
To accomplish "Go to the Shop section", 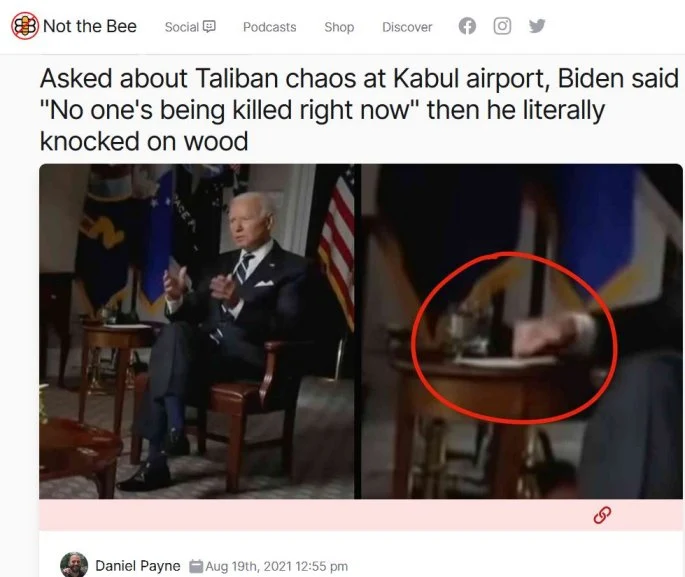I will [339, 27].
